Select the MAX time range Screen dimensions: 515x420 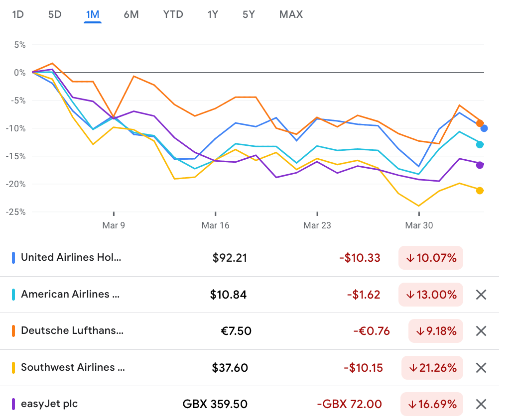291,14
